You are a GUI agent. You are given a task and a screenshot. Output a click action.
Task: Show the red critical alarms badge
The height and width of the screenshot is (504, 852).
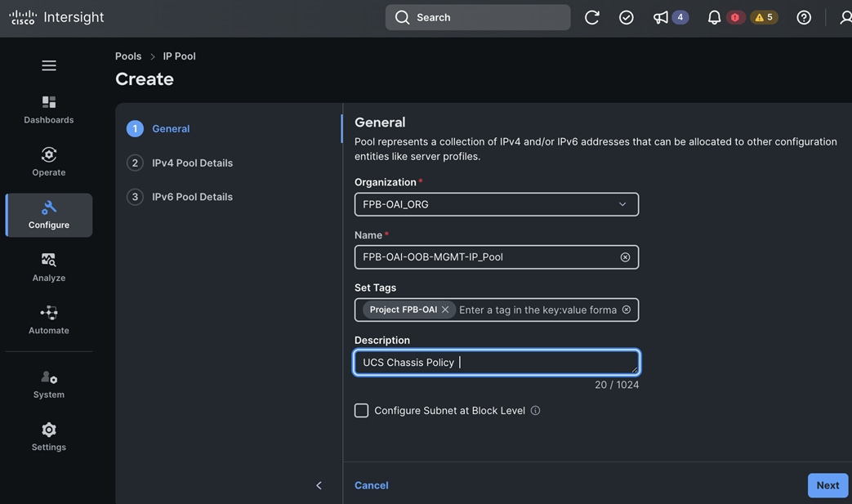(x=735, y=17)
